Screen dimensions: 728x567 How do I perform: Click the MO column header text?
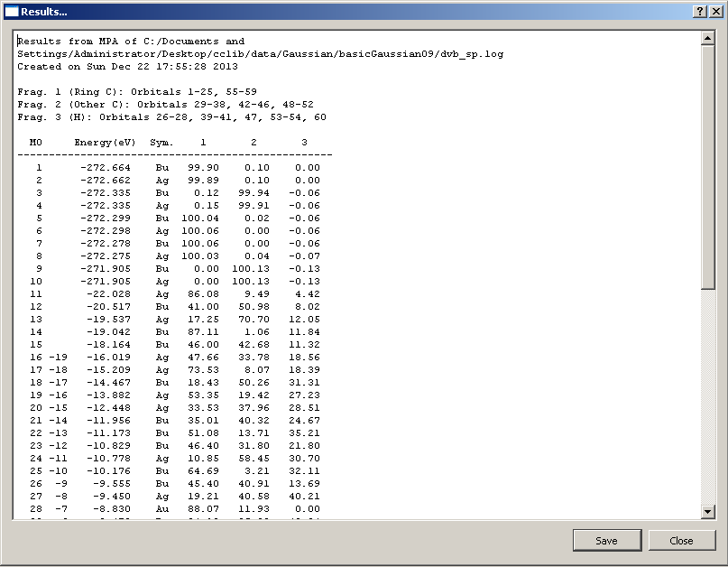pyautogui.click(x=36, y=143)
